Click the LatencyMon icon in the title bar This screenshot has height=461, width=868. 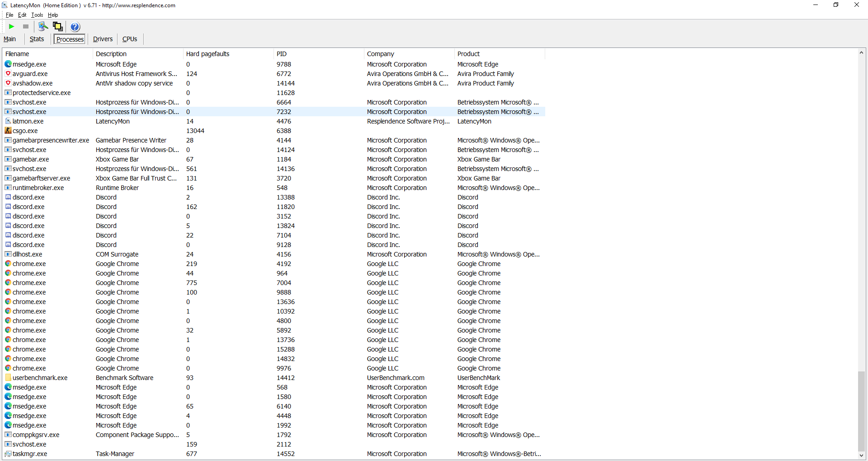(x=5, y=5)
